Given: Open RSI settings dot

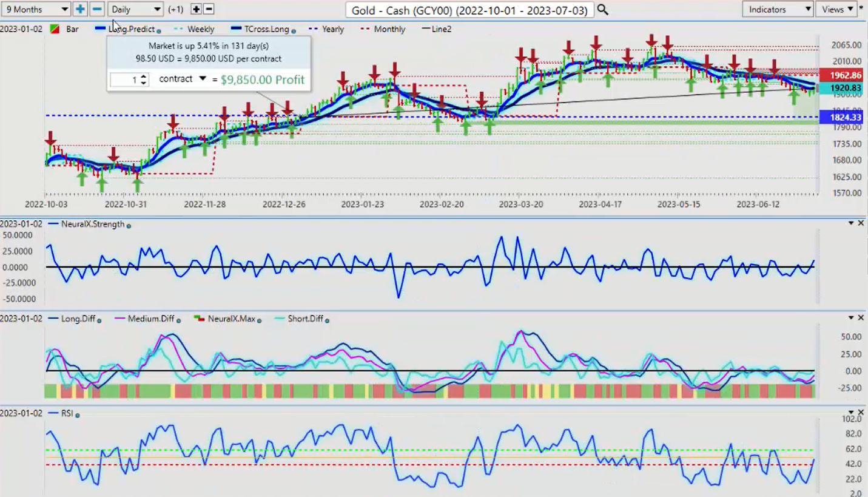Looking at the screenshot, I should [x=78, y=414].
